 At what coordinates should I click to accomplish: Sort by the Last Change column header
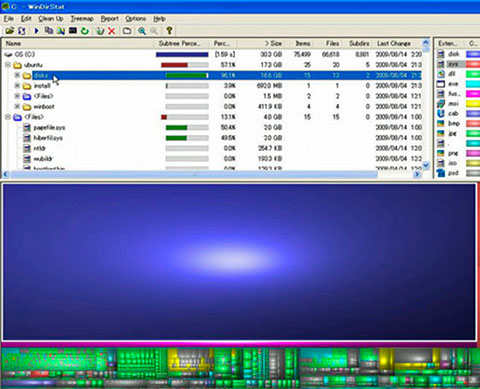point(397,43)
